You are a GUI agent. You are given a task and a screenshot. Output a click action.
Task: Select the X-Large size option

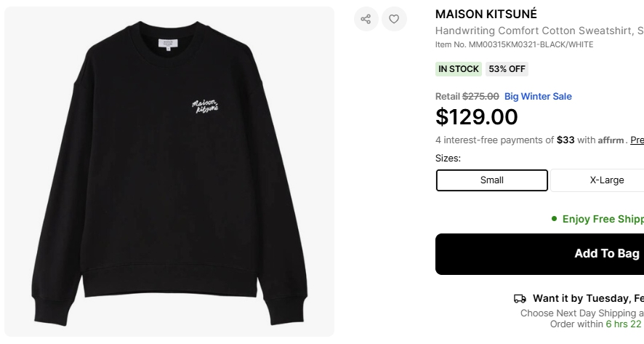tap(597, 180)
